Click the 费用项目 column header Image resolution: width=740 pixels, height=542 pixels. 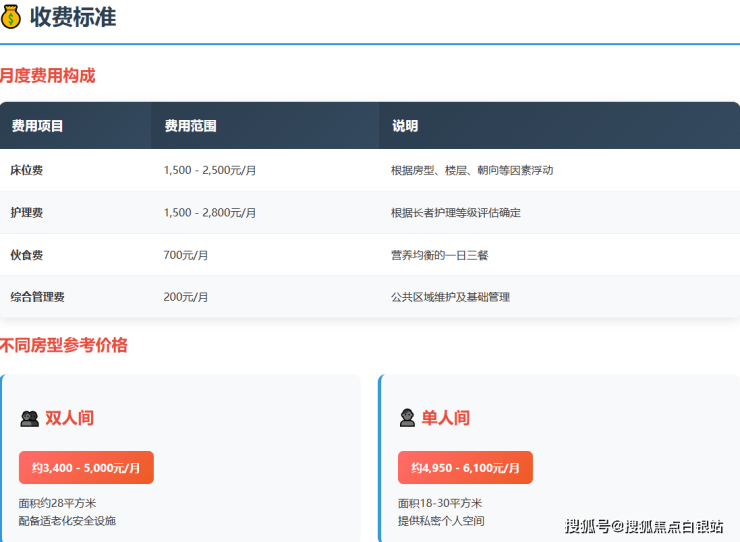[37, 126]
